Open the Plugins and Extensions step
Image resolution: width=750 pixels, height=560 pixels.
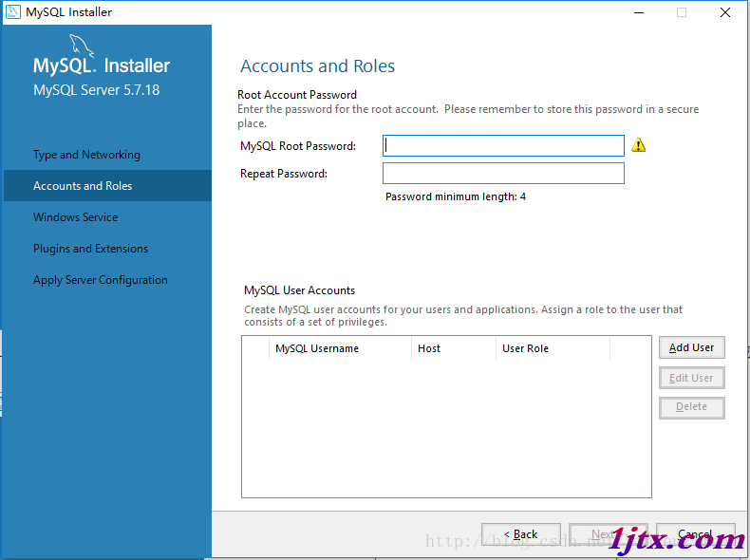(x=90, y=249)
